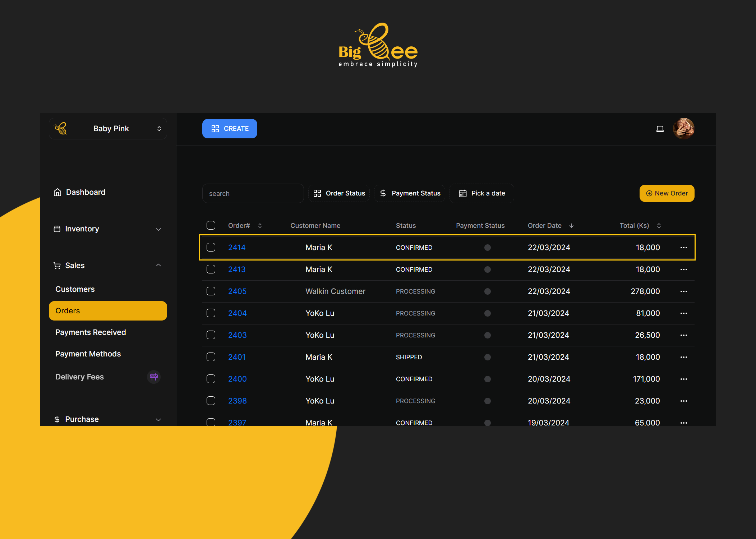Click SHIPPED status of order 2401
The width and height of the screenshot is (756, 539).
409,357
